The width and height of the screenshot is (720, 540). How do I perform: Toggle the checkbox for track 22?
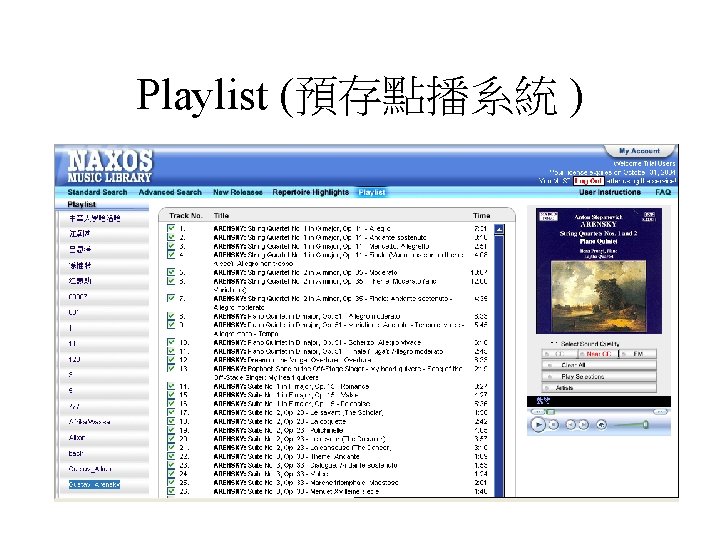point(171,456)
